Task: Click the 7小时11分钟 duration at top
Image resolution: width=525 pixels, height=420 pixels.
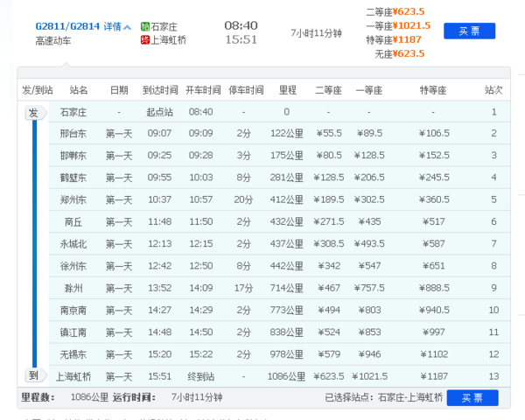Action: click(x=316, y=33)
